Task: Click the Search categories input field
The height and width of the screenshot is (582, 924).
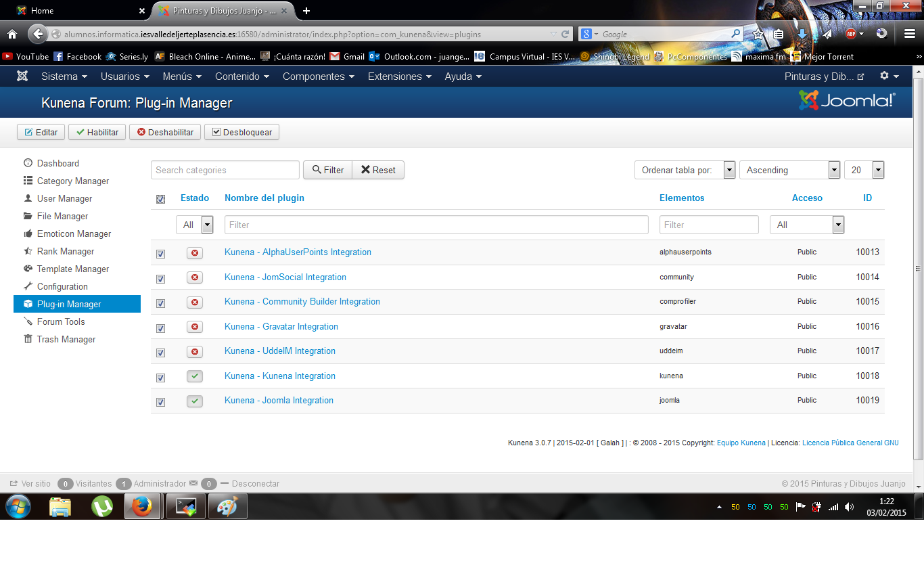Action: [225, 170]
